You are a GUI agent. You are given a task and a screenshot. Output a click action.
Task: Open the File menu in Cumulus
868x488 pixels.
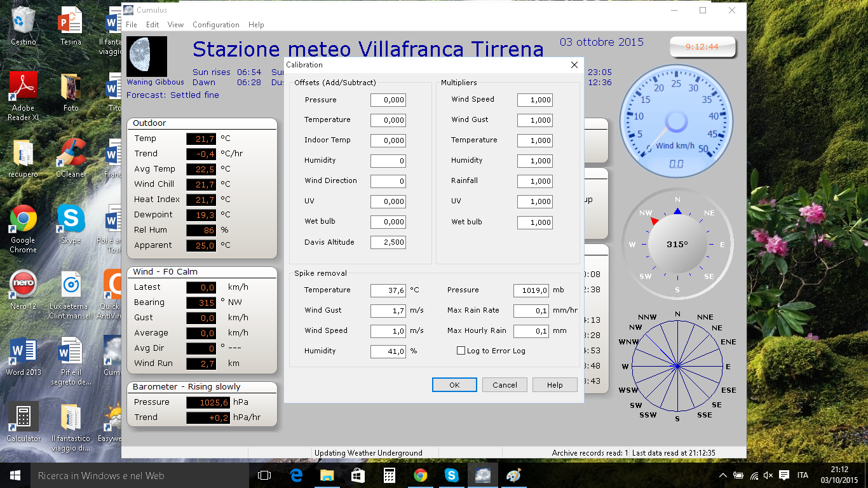pos(131,25)
